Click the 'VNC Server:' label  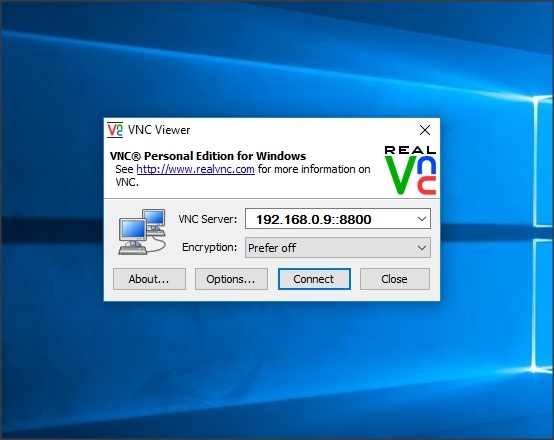208,219
